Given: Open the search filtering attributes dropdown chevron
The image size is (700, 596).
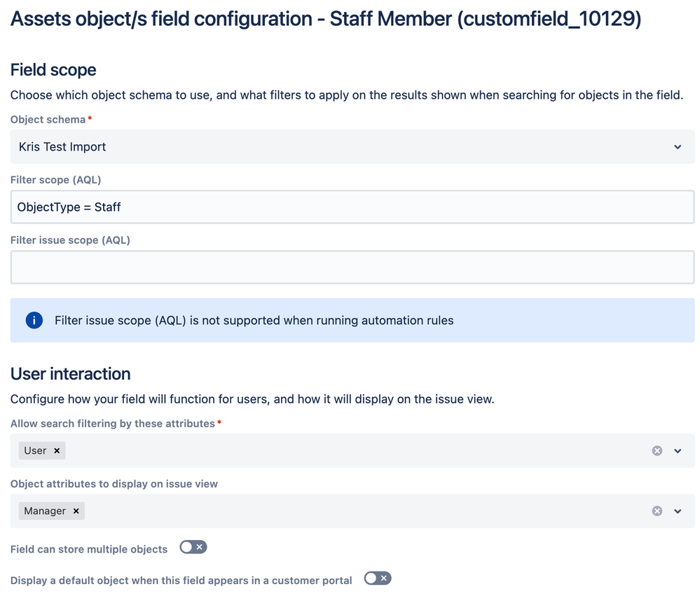Looking at the screenshot, I should [678, 451].
